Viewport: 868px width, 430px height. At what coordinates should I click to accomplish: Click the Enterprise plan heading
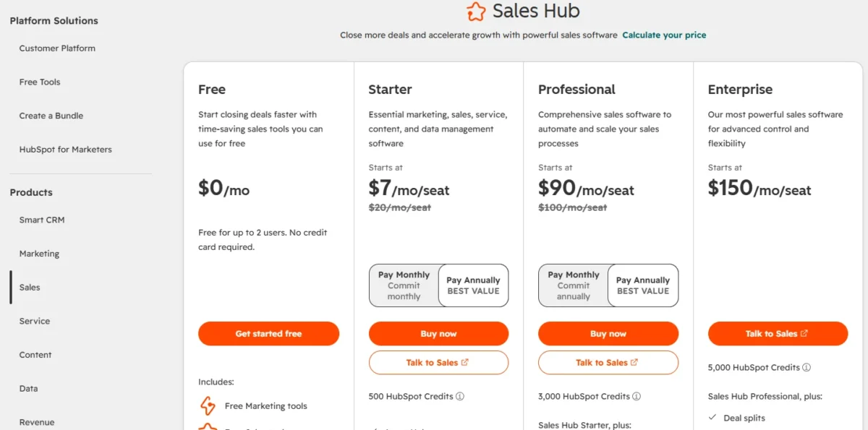740,90
